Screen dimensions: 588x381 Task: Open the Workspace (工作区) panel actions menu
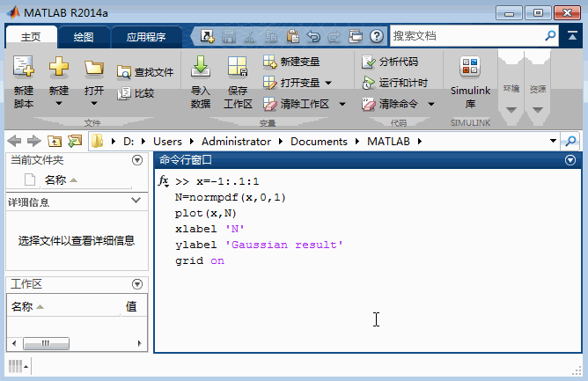(137, 284)
